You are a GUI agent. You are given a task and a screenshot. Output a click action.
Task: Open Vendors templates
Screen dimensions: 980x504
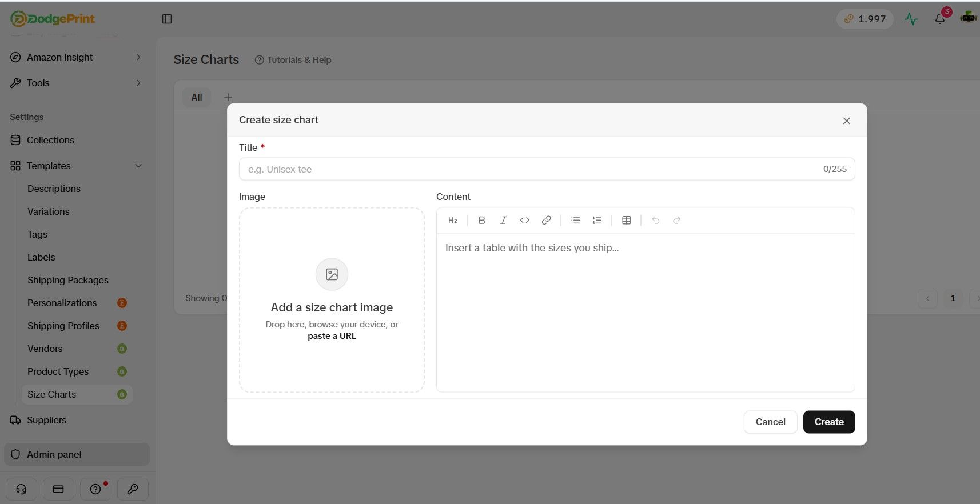click(x=45, y=349)
